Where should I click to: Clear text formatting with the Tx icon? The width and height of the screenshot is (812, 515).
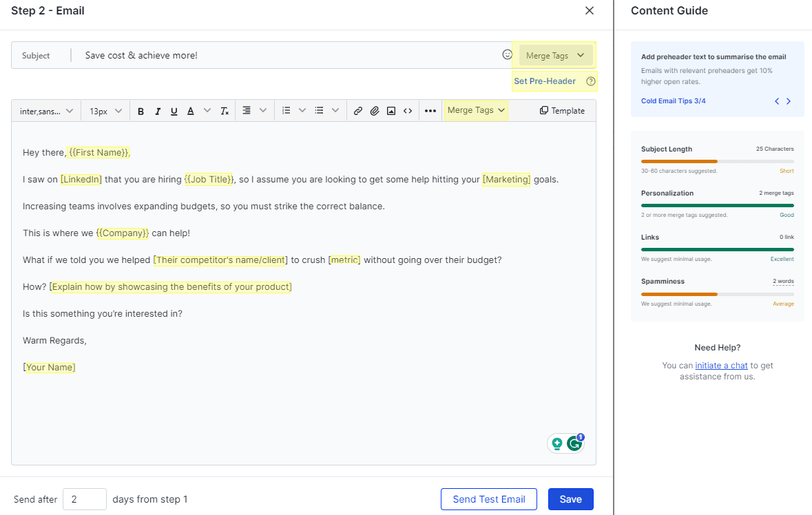[225, 110]
